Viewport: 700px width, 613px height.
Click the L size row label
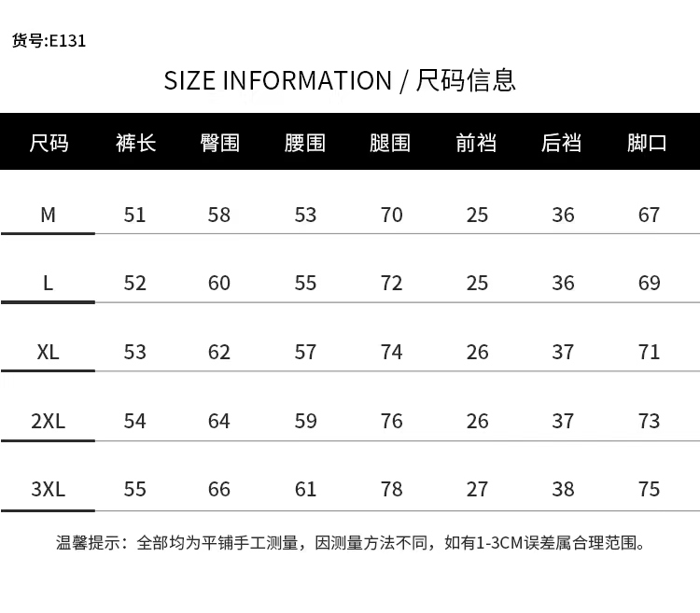49,283
